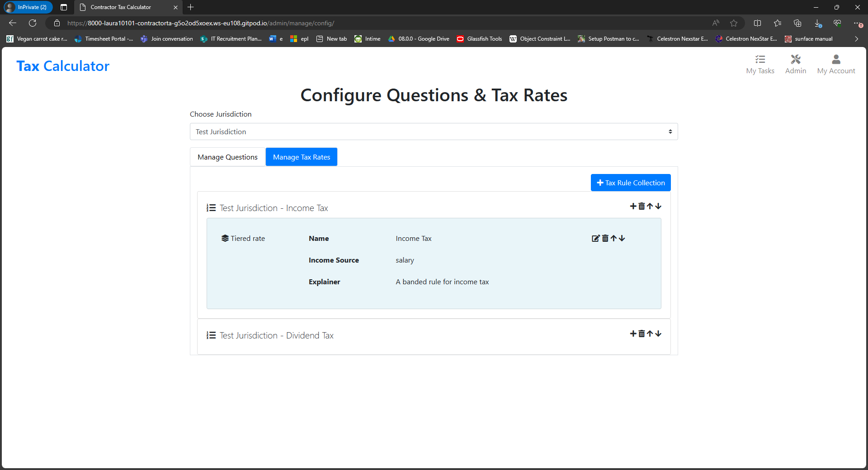This screenshot has height=470, width=868.
Task: Move the Tiered rate rule up
Action: [613, 238]
